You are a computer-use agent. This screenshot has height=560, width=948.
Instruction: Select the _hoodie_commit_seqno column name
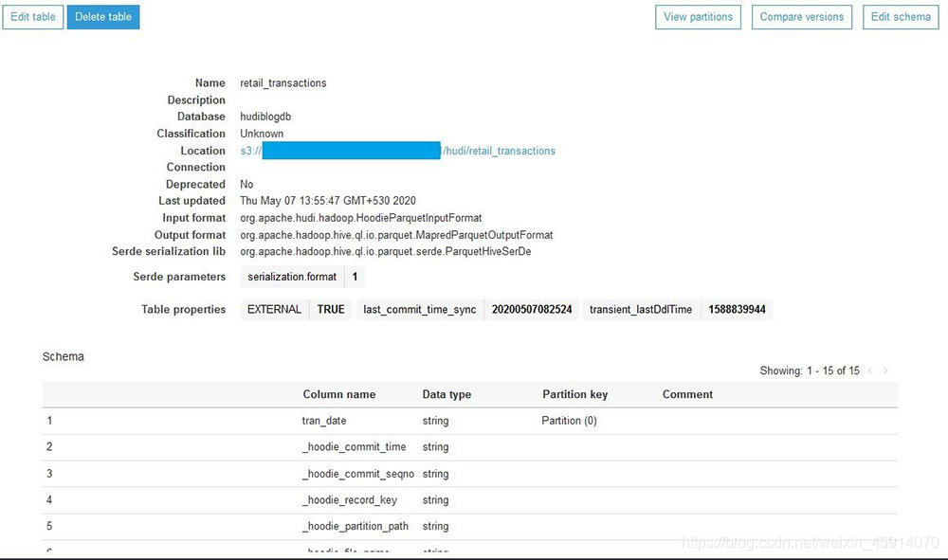tap(358, 474)
